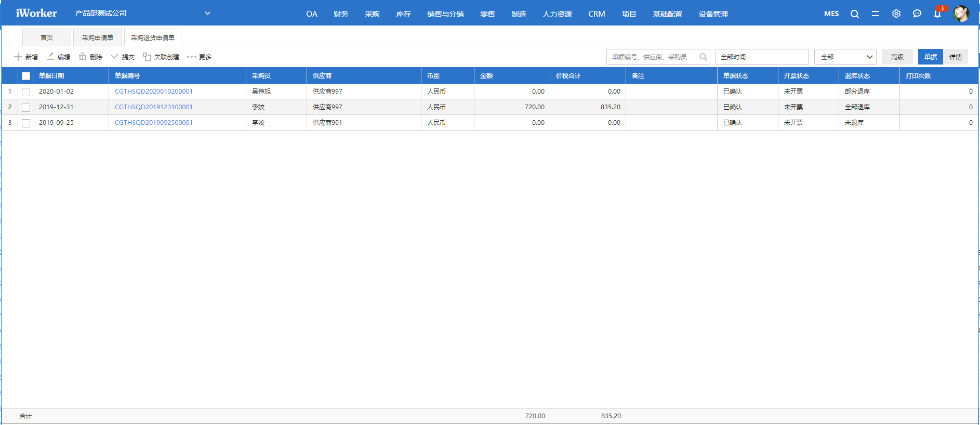Open the 全部 status filter dropdown
This screenshot has width=980, height=425.
point(845,57)
